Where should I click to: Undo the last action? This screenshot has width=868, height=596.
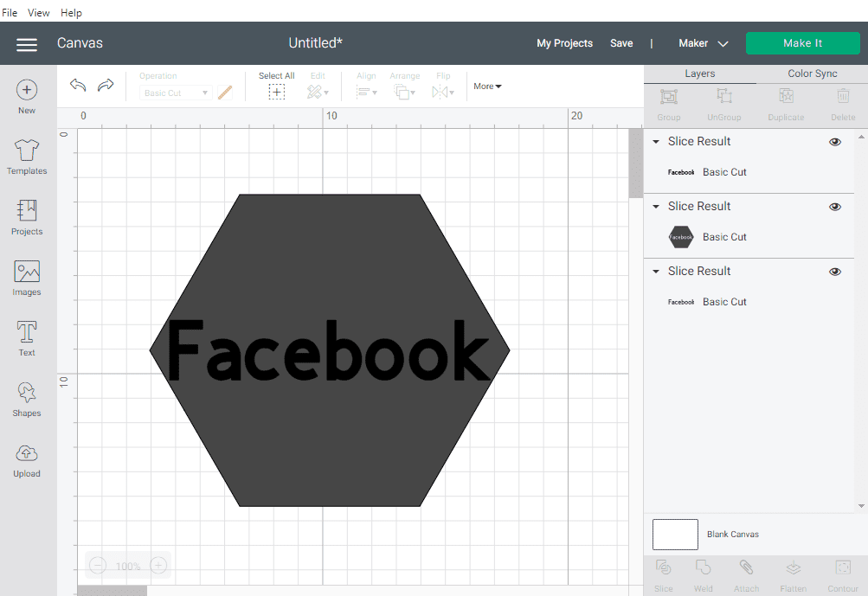78,86
